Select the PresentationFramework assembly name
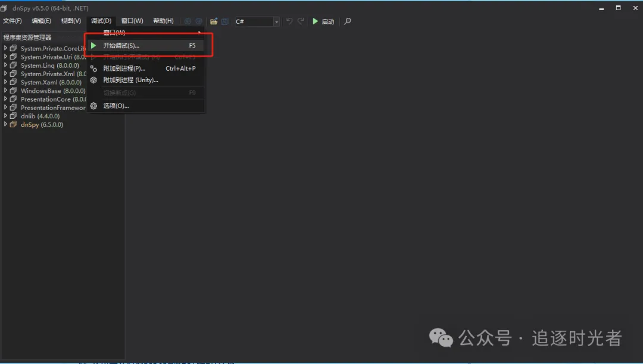Image resolution: width=643 pixels, height=364 pixels. click(x=54, y=108)
